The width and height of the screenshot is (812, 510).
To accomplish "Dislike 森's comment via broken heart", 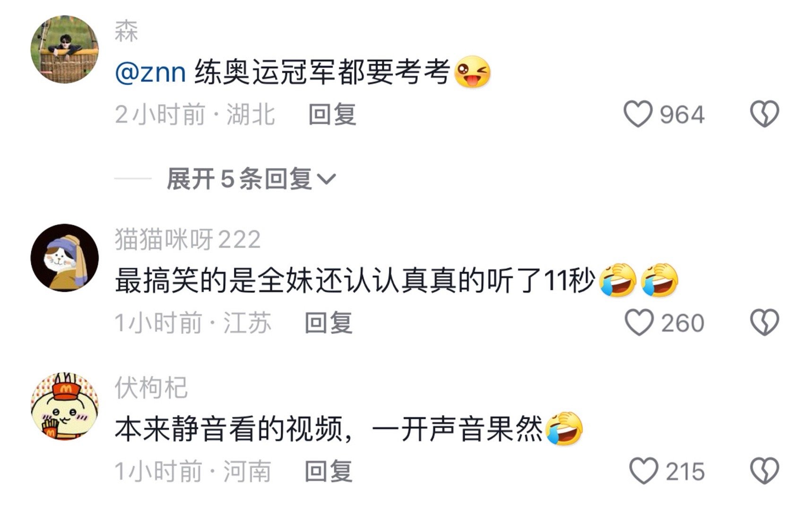I will click(764, 114).
